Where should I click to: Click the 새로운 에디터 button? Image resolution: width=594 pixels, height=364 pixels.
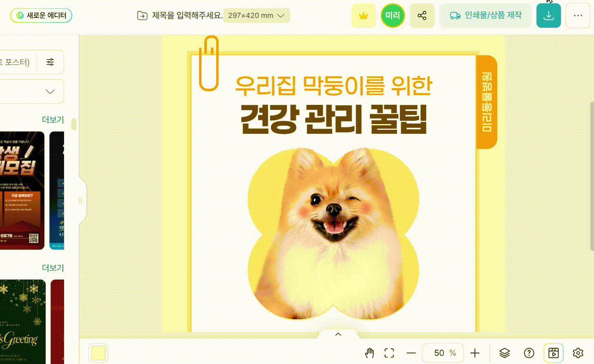[41, 16]
